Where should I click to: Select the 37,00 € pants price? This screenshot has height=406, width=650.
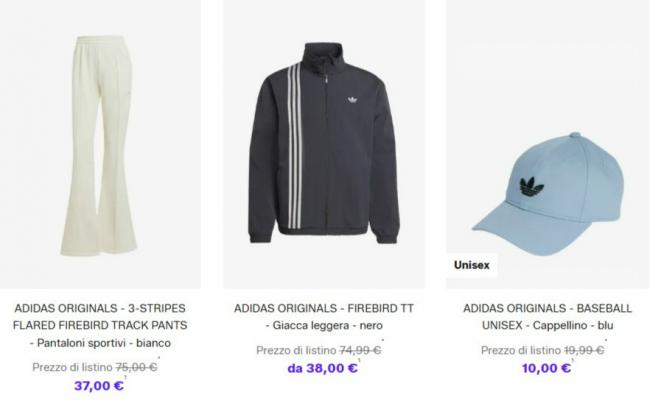coord(99,386)
